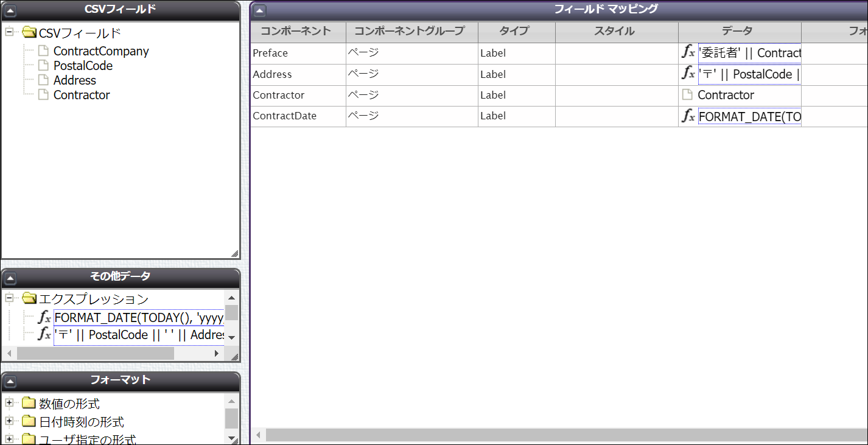Select the Contractor component cell in mapping table
The height and width of the screenshot is (445, 868).
click(298, 95)
